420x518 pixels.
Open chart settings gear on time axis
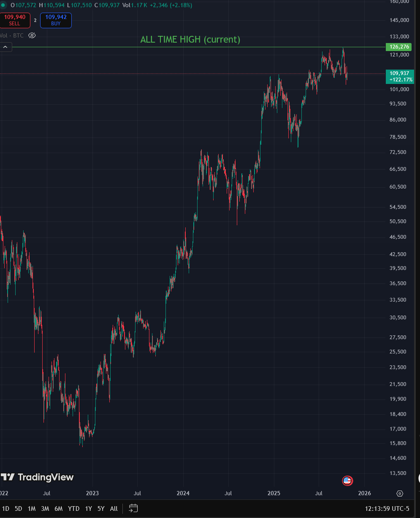click(x=400, y=493)
